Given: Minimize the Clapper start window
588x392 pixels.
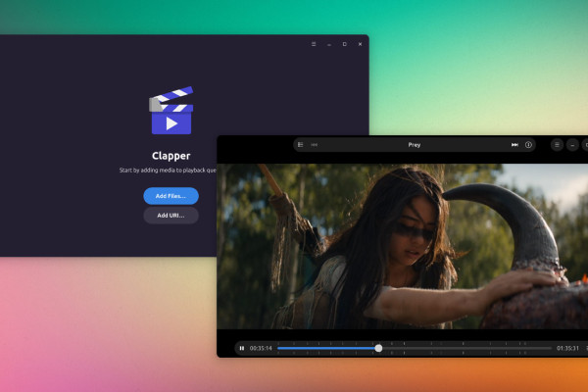Looking at the screenshot, I should click(329, 44).
